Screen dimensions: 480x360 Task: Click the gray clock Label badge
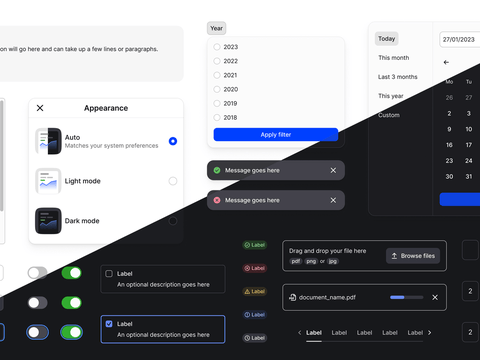pos(255,338)
